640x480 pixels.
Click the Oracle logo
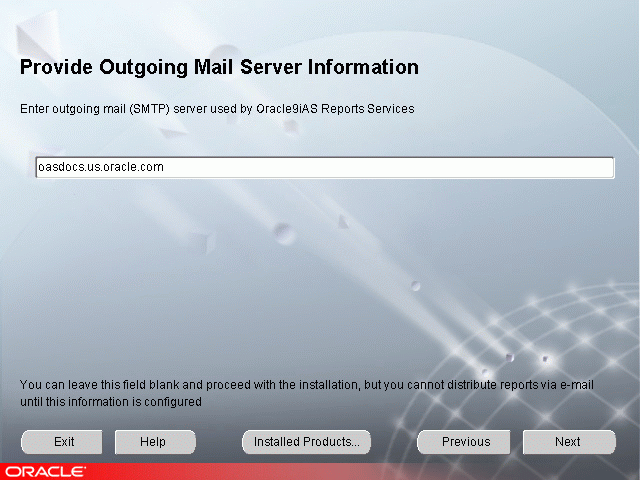click(45, 472)
